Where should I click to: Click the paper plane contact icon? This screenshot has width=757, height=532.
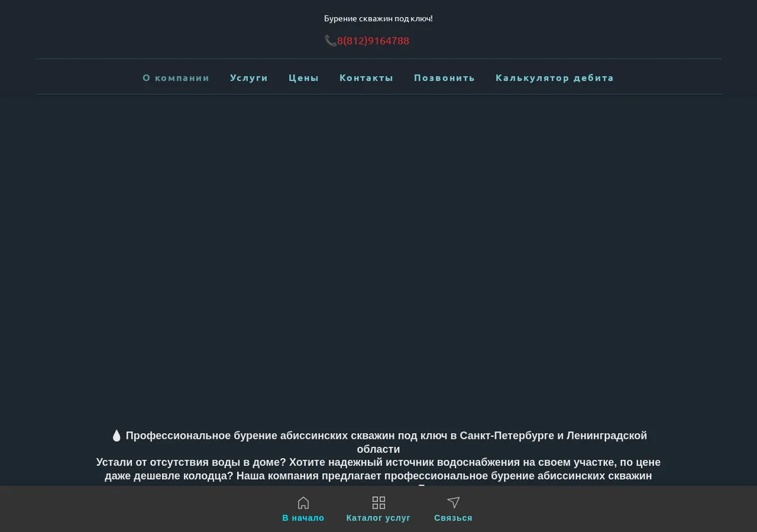coord(453,502)
